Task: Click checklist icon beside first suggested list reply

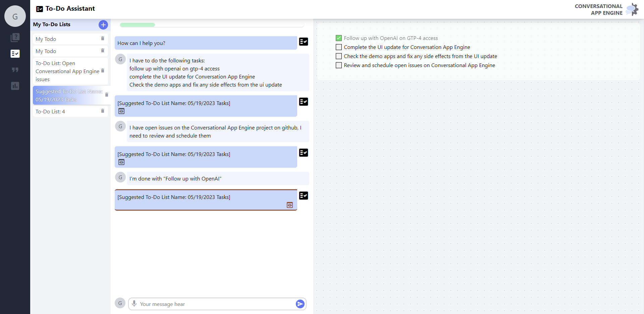Action: (304, 102)
